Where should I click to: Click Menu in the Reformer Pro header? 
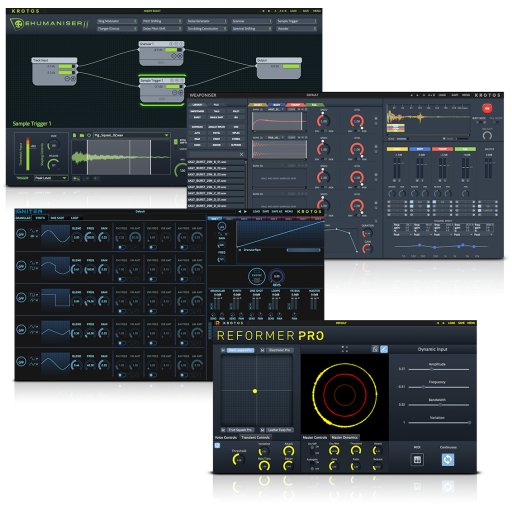[471, 323]
